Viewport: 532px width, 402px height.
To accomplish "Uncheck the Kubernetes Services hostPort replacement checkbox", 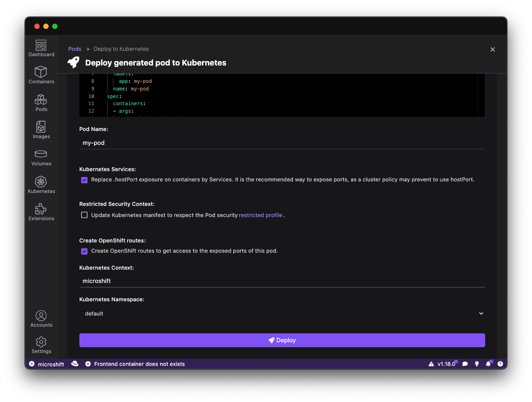I will 84,180.
